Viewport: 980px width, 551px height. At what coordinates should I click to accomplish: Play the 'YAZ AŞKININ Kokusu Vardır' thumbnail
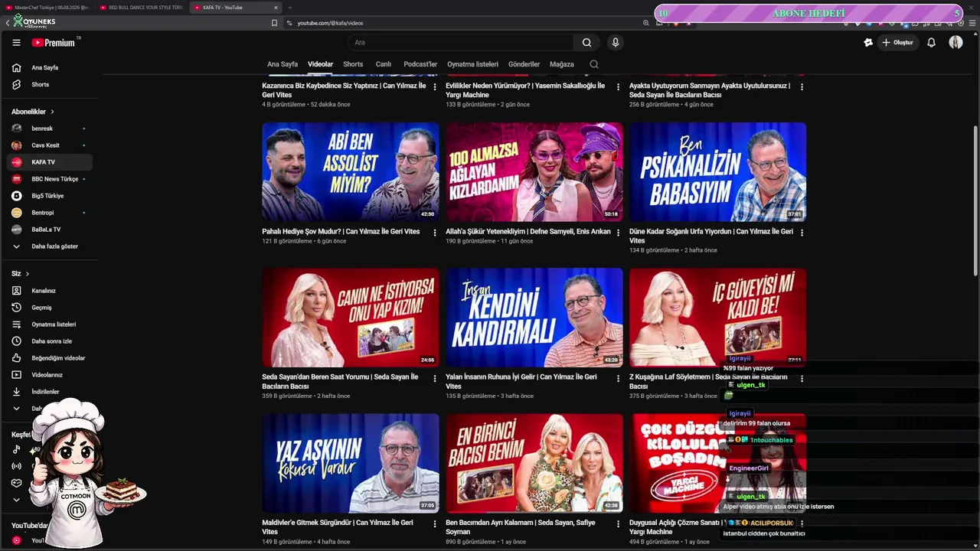click(x=351, y=463)
